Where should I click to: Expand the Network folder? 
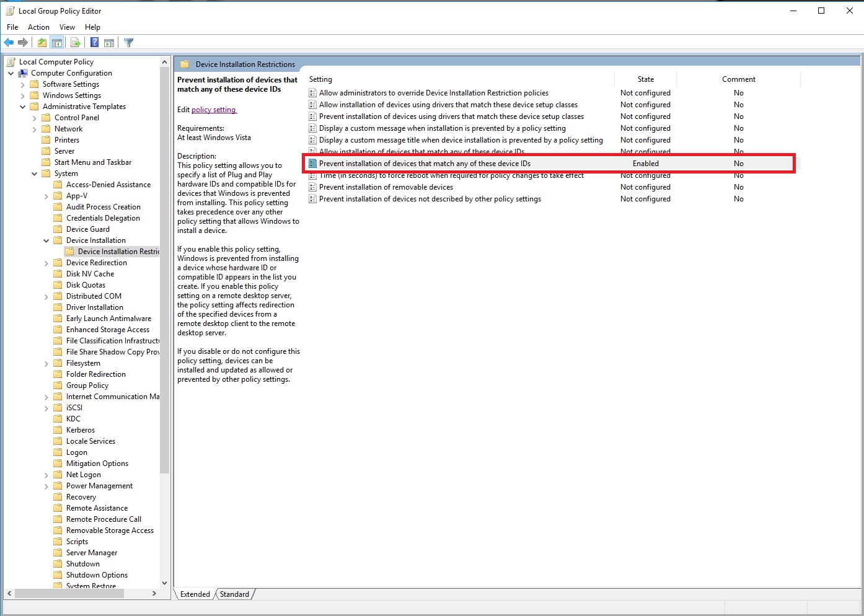[35, 129]
